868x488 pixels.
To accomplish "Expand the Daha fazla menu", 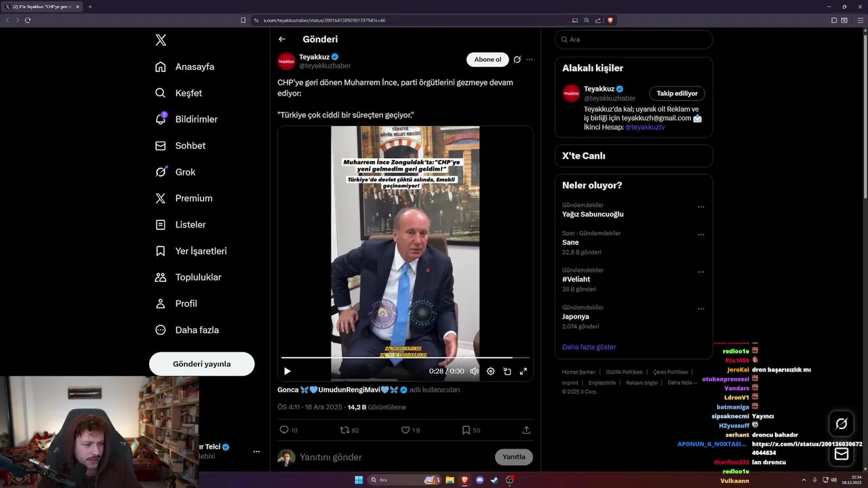I will (x=186, y=330).
